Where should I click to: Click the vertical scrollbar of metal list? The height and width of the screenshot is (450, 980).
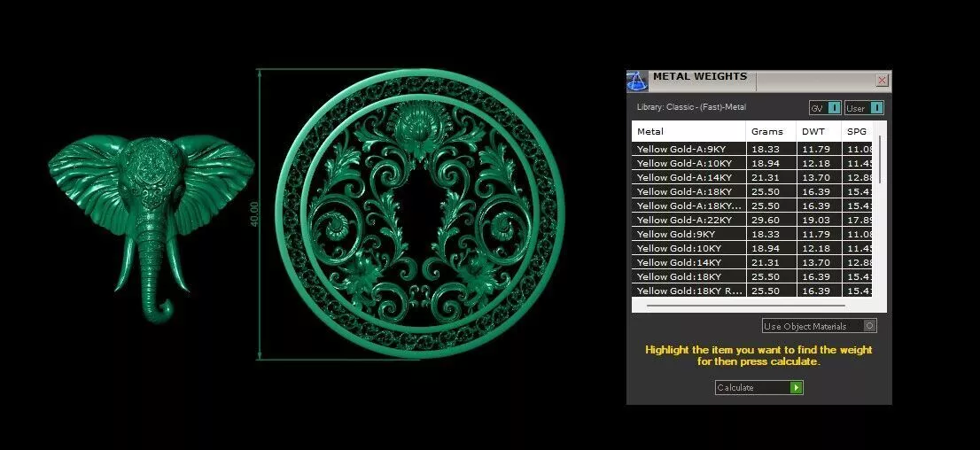tap(880, 159)
